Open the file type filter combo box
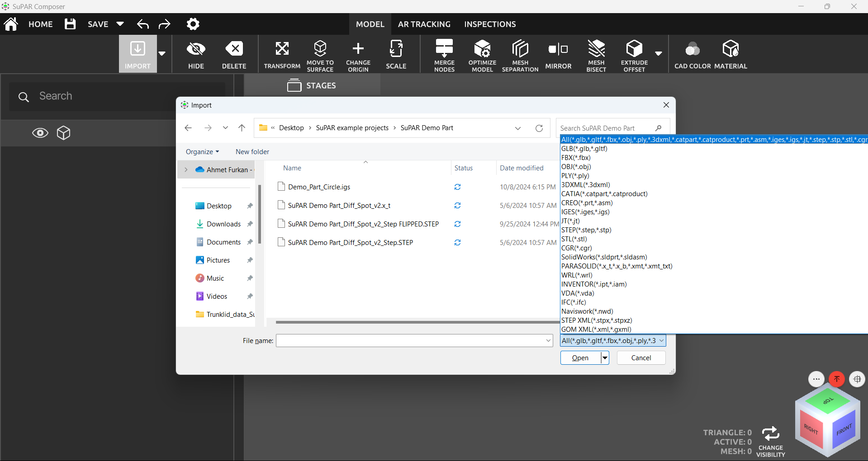Viewport: 868px width, 461px height. 613,341
